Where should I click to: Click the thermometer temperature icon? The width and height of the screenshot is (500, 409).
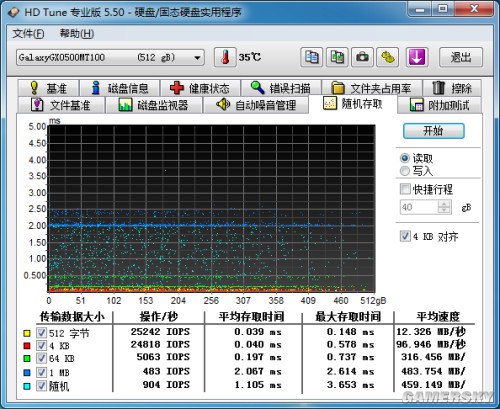pos(225,57)
